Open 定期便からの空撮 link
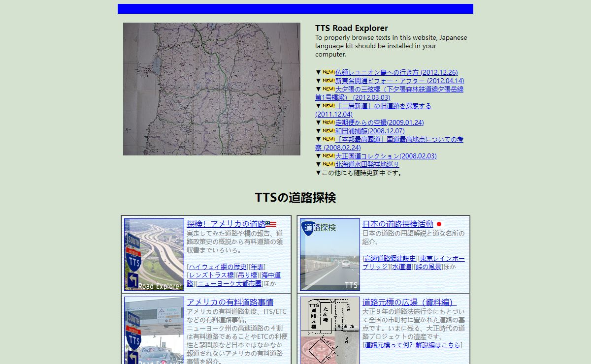Screen dimensions: 591x364 pos(379,122)
